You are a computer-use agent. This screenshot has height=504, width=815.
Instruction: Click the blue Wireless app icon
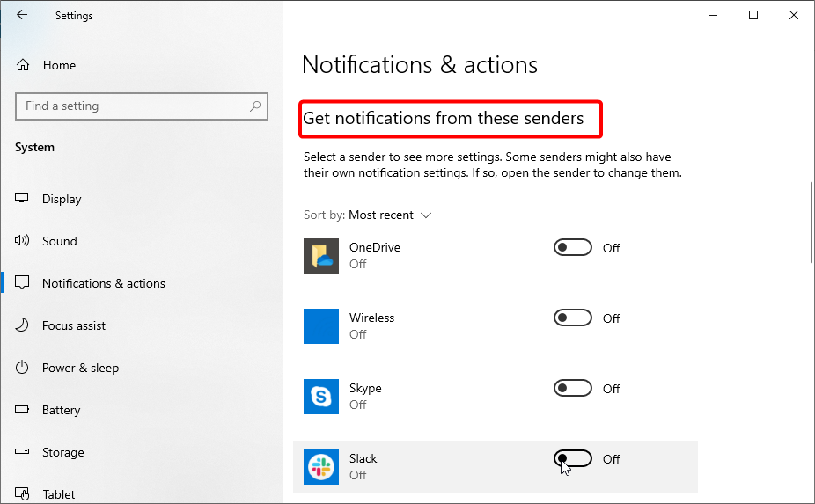[321, 326]
